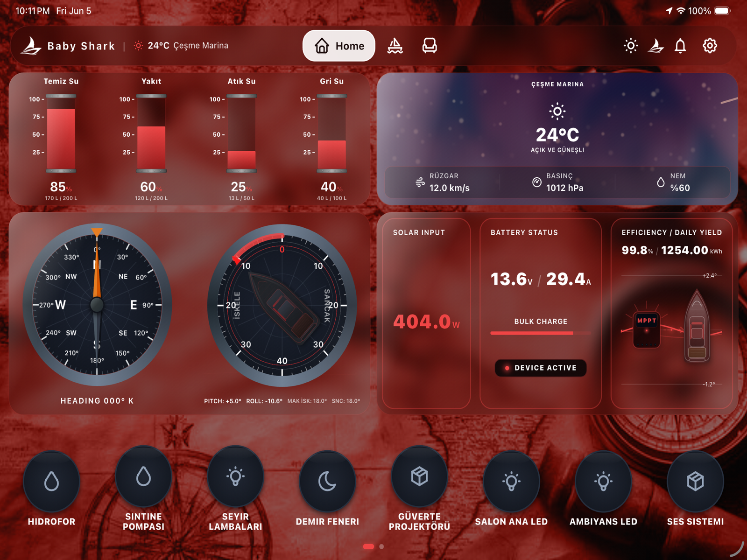This screenshot has height=560, width=747.
Task: Tap the weather sun icon above 24°C
Action: click(x=557, y=111)
